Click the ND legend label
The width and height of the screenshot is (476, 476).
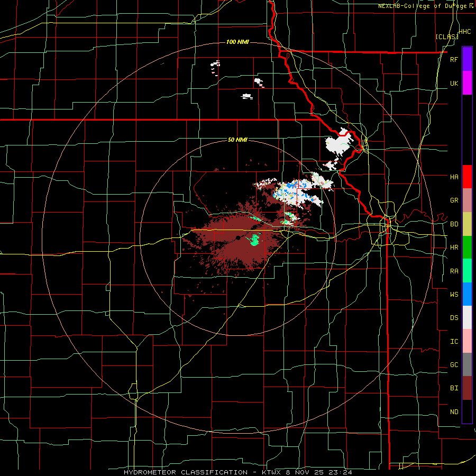point(454,411)
